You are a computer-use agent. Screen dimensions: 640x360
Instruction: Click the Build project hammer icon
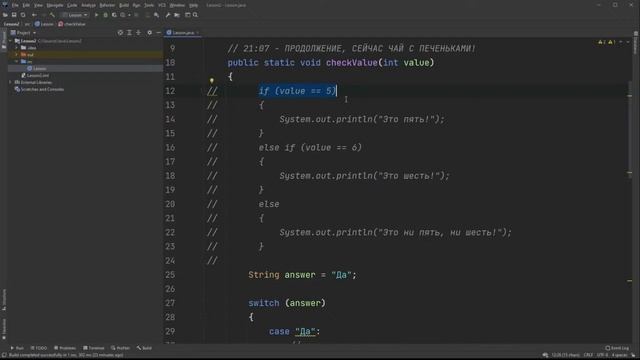coord(52,15)
